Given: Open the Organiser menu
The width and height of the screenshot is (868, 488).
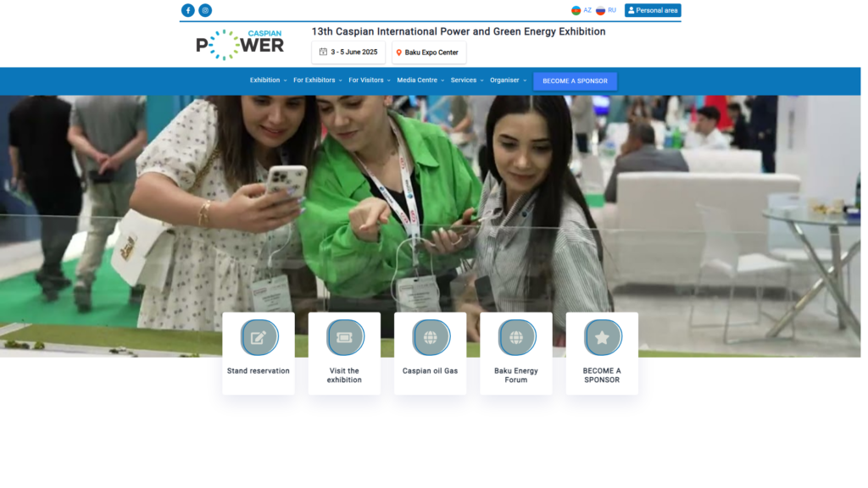Looking at the screenshot, I should (504, 80).
